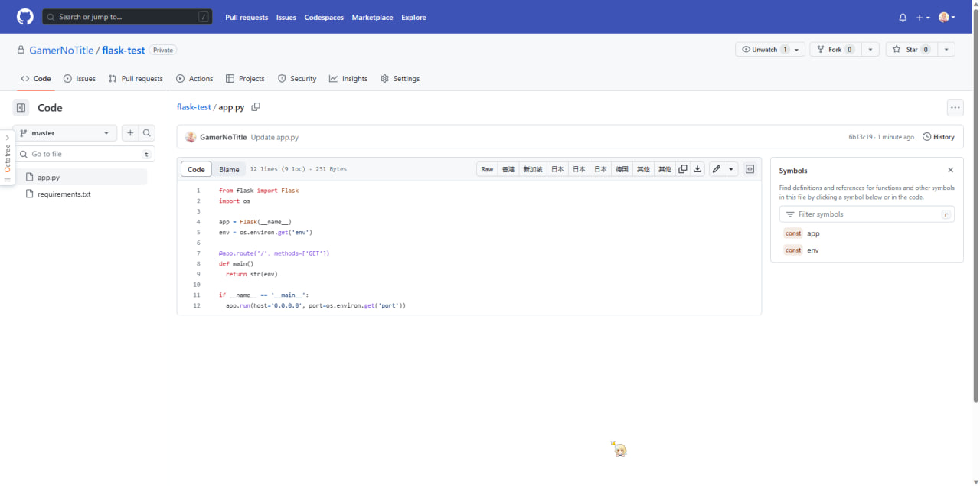Close the Symbols panel
This screenshot has width=980, height=486.
[950, 171]
